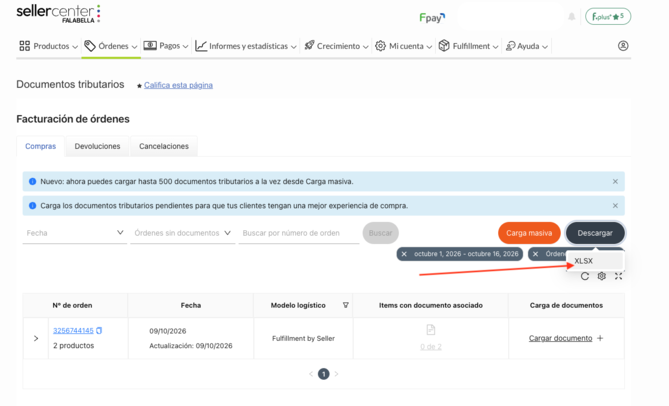
Task: Open the Mi cuenta menu
Action: click(x=404, y=46)
